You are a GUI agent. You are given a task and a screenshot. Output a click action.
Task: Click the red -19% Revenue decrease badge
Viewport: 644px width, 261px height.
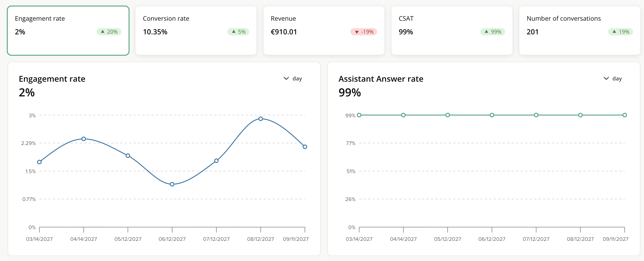[x=364, y=32]
